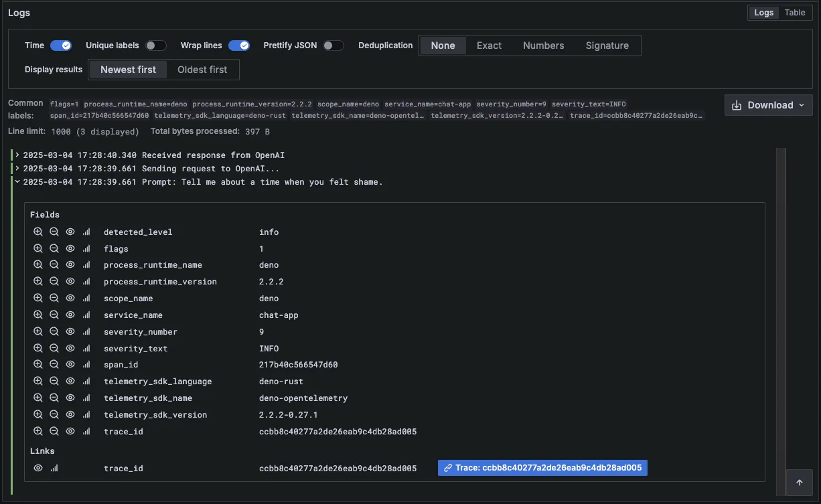This screenshot has height=504, width=821.
Task: Disable the Time toggle
Action: (60, 46)
